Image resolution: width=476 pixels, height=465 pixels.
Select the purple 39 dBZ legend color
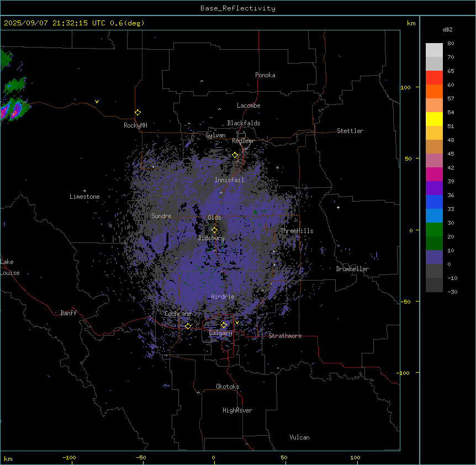[434, 188]
